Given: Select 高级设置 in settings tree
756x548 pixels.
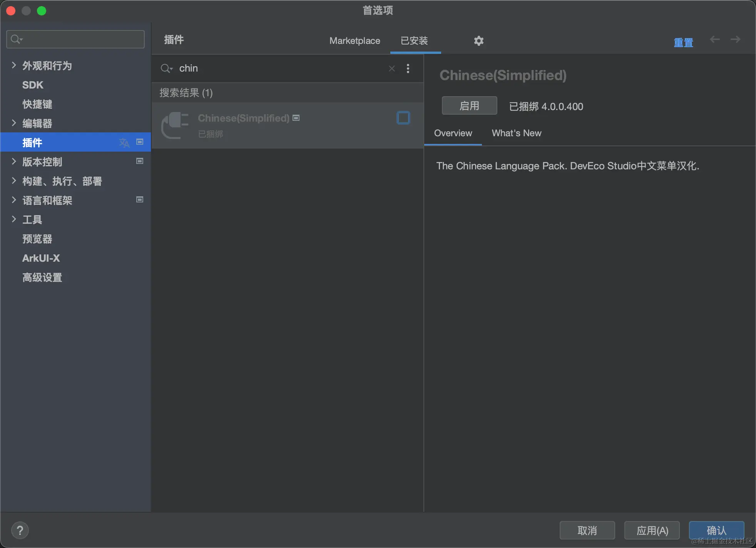Looking at the screenshot, I should tap(75, 277).
